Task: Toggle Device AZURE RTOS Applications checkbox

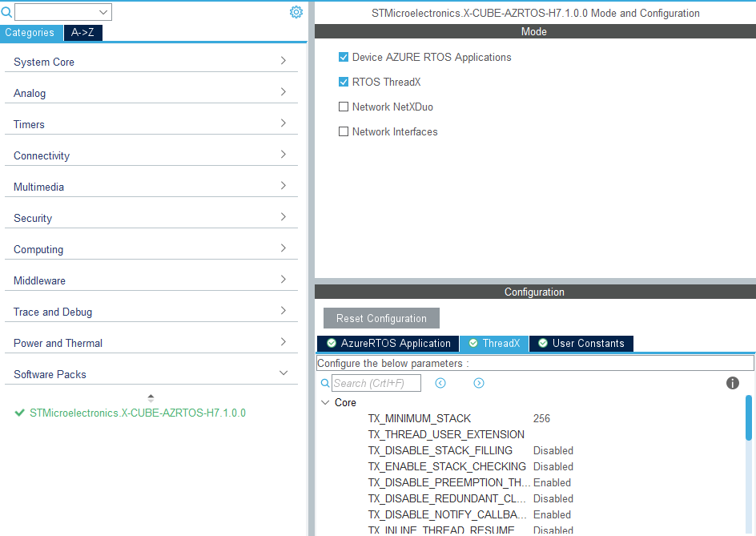Action: pos(344,57)
